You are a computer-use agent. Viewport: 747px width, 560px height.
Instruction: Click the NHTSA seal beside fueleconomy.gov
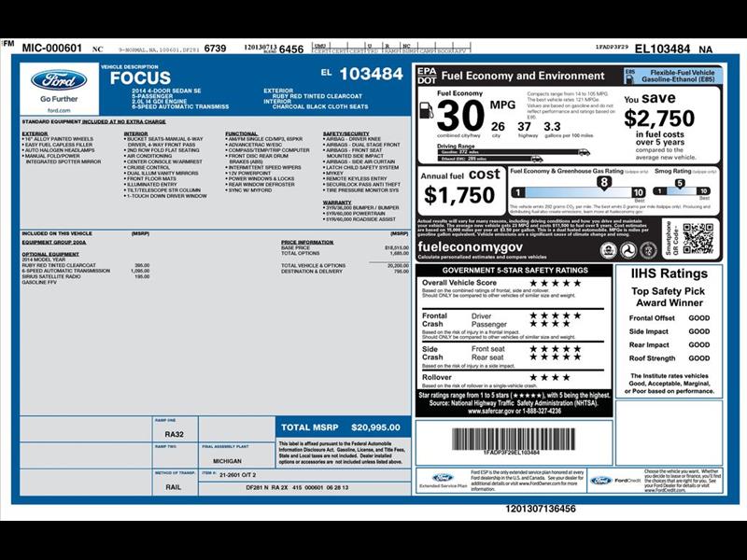point(646,250)
